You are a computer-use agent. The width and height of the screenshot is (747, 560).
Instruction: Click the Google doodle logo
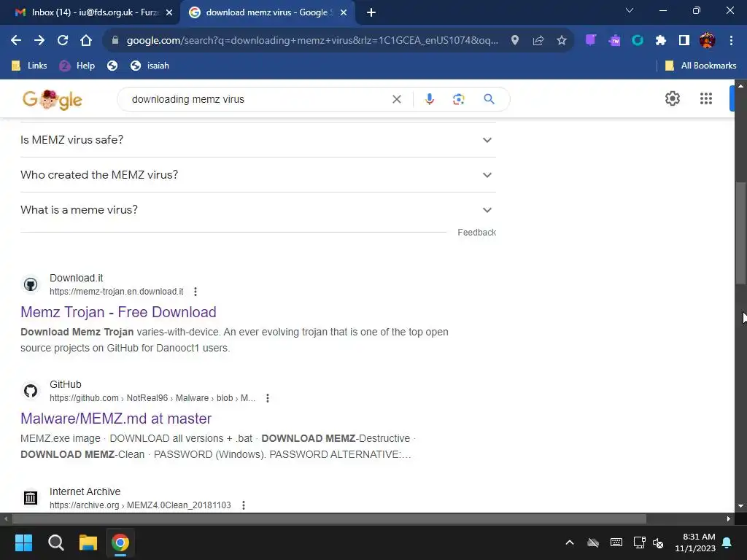click(53, 99)
